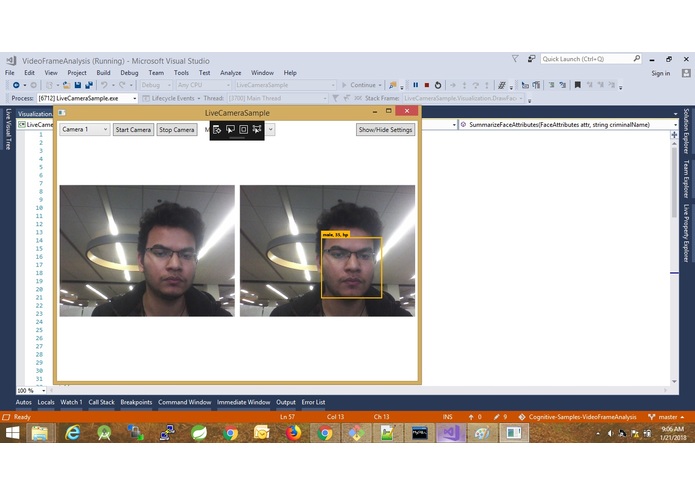This screenshot has height=494, width=695.
Task: Click the Save All icon
Action: coord(89,85)
